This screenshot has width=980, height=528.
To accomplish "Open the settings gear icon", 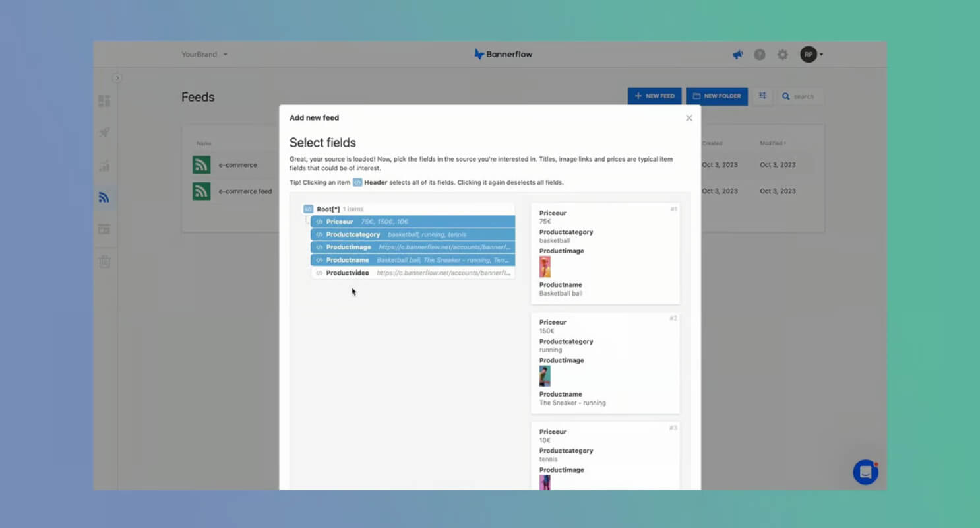I will (x=782, y=55).
